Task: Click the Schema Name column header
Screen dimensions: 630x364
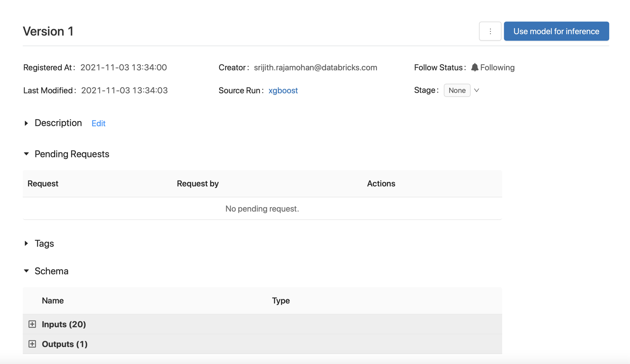Action: tap(53, 301)
